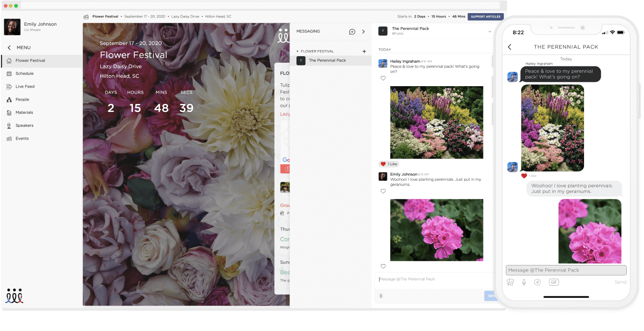Click the Wi-Fi icon in phone status bar
Screen dimensions: 644x331
[612, 32]
